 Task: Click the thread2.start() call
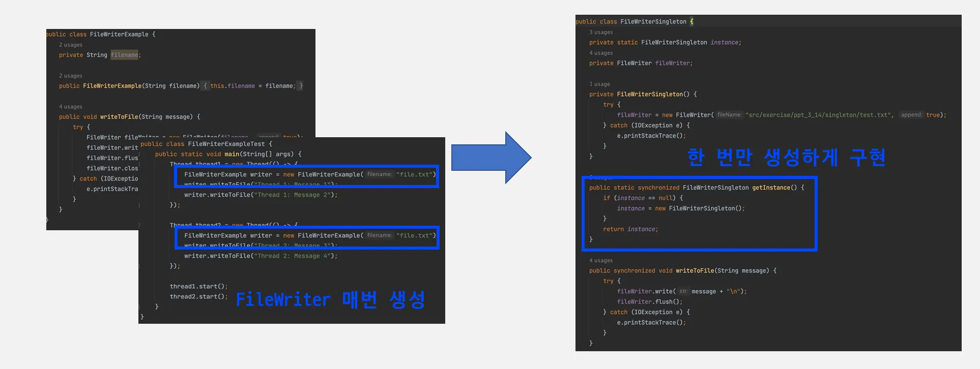point(198,296)
